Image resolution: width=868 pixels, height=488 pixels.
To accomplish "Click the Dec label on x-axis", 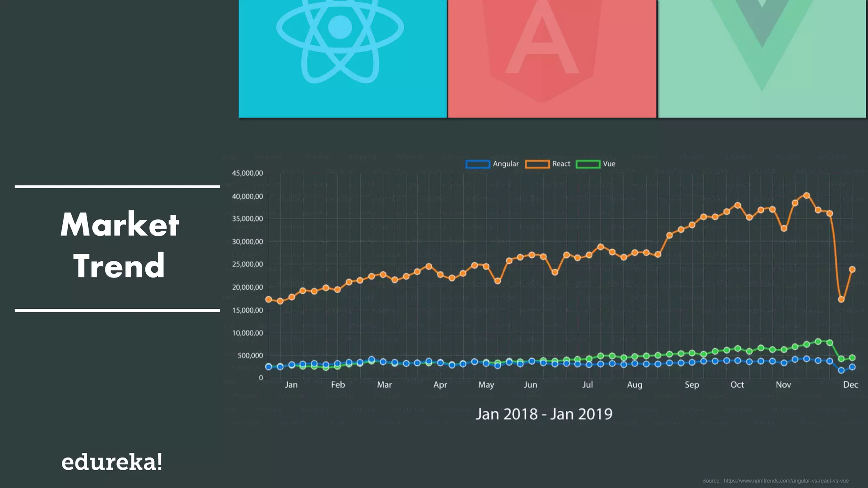I will click(850, 385).
